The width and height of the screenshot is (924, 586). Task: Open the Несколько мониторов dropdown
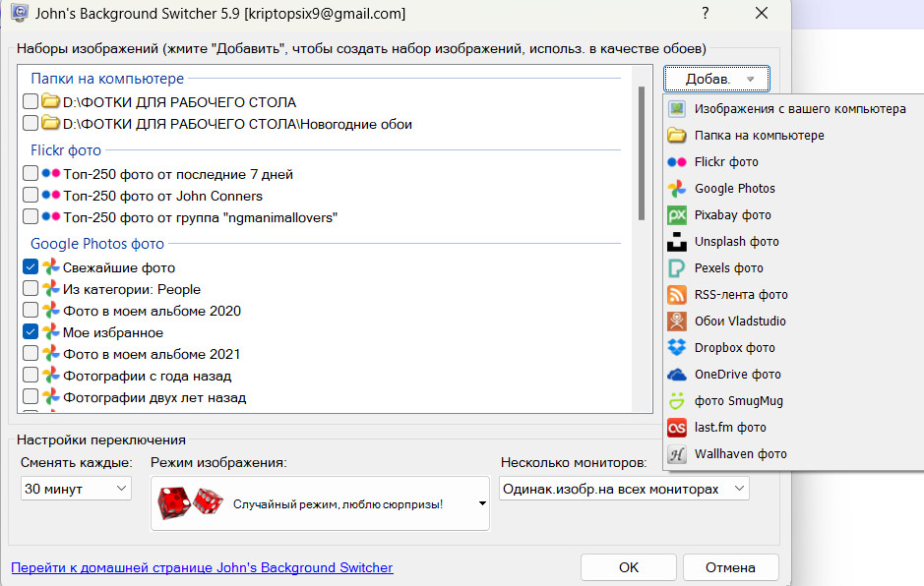[x=624, y=489]
